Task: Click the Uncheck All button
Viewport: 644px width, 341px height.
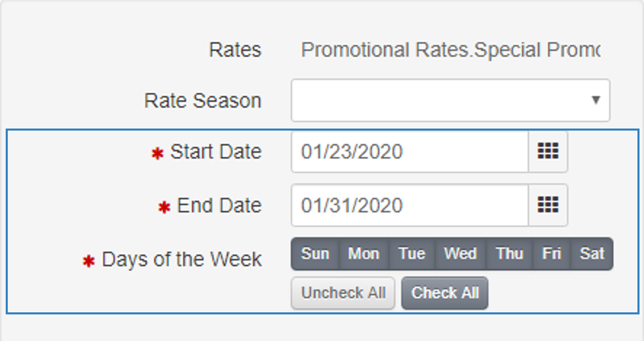Action: tap(343, 293)
